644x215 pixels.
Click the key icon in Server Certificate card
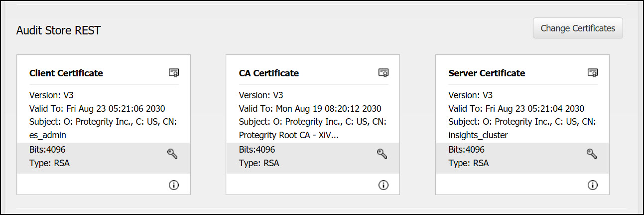[592, 154]
